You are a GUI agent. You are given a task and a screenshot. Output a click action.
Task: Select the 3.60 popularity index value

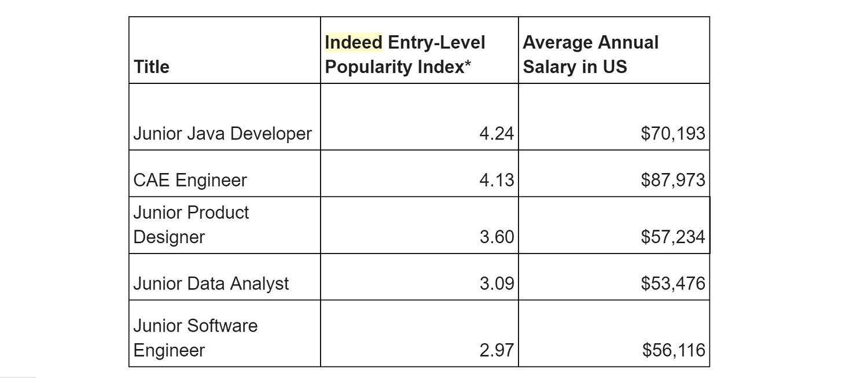pos(496,237)
